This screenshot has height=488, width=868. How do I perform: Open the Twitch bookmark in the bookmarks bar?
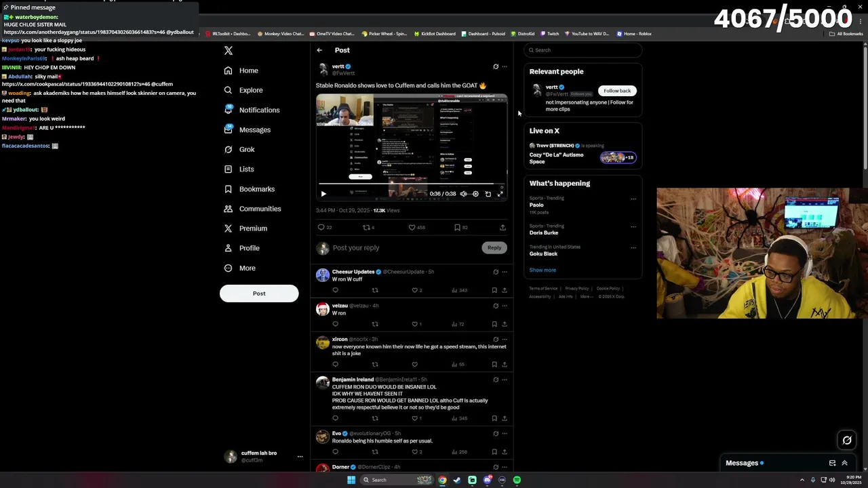(x=550, y=34)
